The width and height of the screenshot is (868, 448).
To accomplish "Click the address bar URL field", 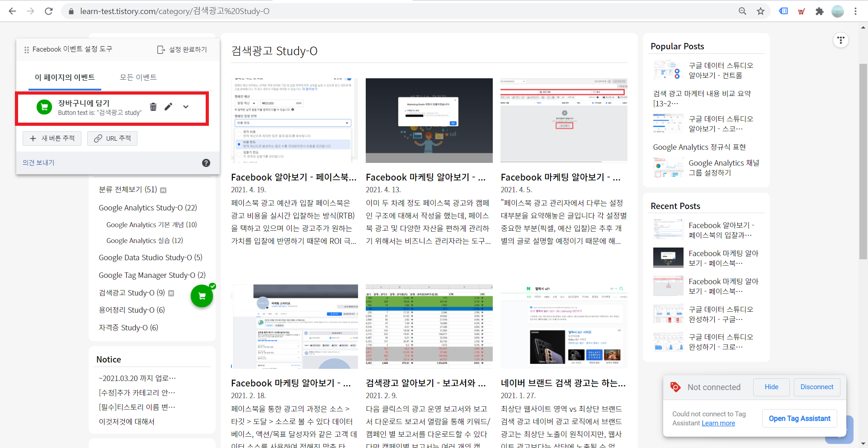I will tap(398, 11).
